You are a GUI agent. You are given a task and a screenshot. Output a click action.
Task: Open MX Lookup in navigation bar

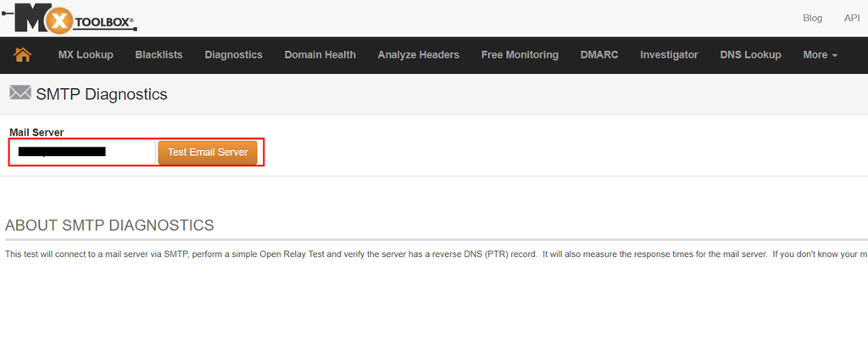click(x=86, y=55)
